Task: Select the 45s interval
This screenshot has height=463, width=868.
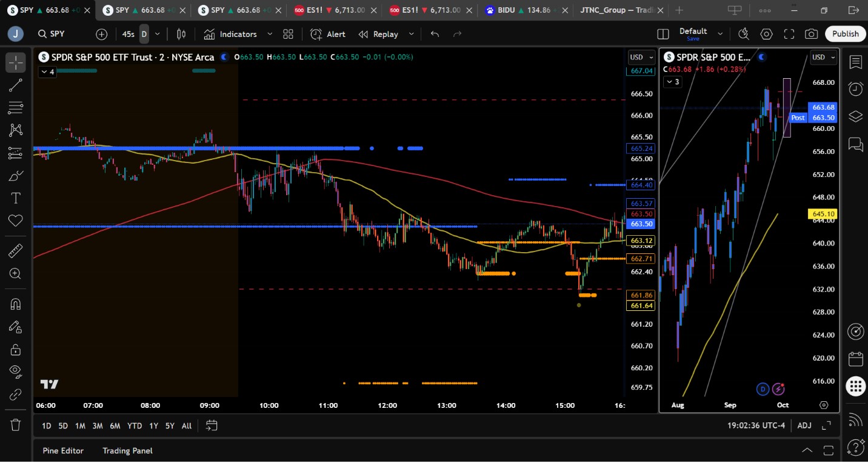Action: point(128,34)
